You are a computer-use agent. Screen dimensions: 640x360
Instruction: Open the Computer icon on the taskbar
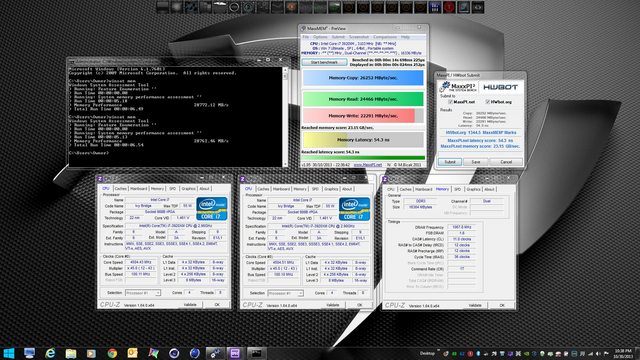tap(29, 353)
